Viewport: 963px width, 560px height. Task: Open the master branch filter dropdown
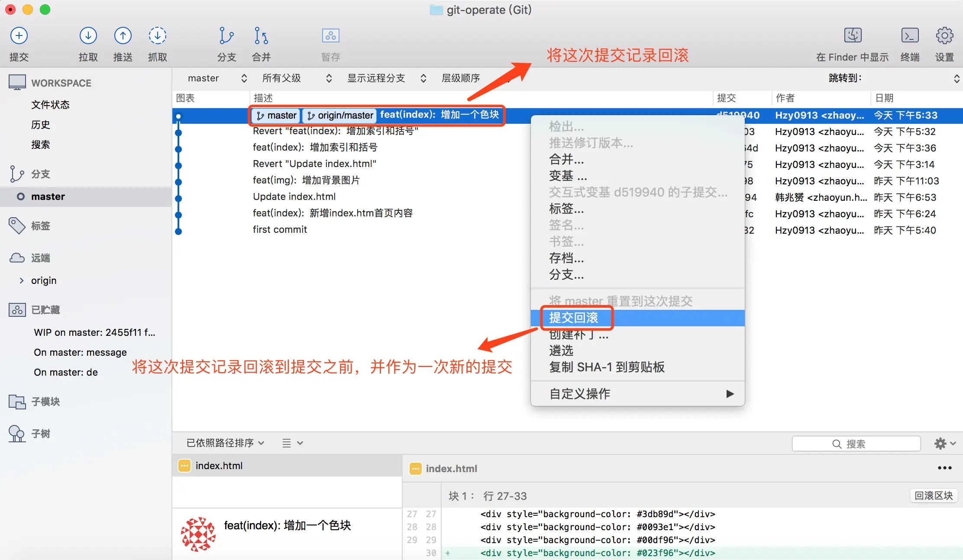click(218, 78)
